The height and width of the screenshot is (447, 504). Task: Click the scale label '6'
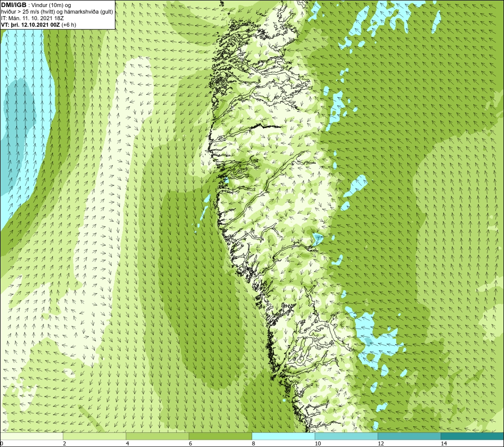191,443
